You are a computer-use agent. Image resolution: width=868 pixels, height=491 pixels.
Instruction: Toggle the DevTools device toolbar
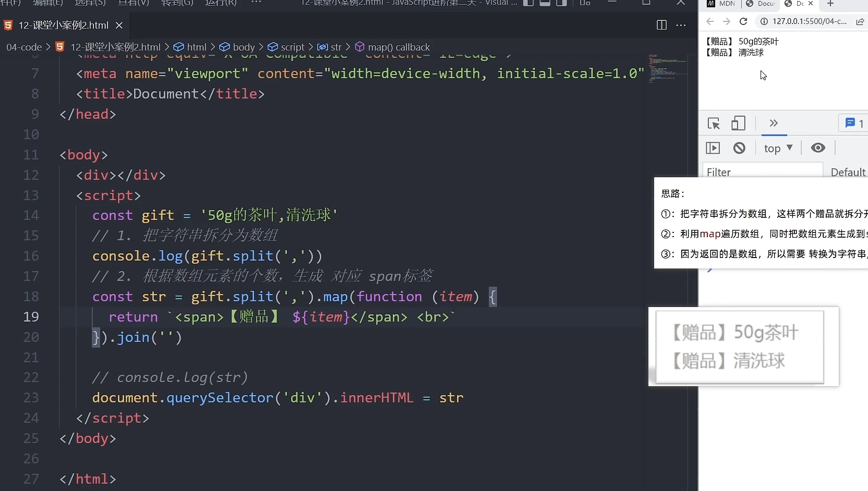(x=738, y=124)
